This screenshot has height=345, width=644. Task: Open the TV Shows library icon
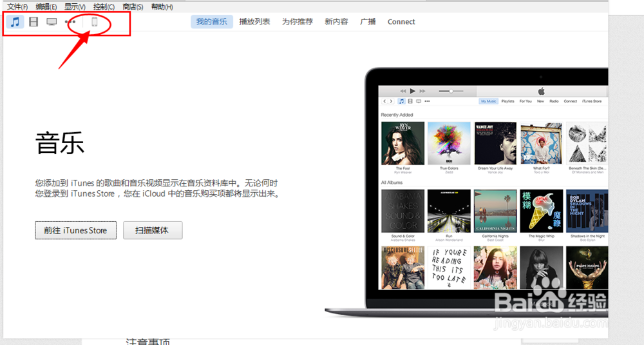[x=52, y=22]
